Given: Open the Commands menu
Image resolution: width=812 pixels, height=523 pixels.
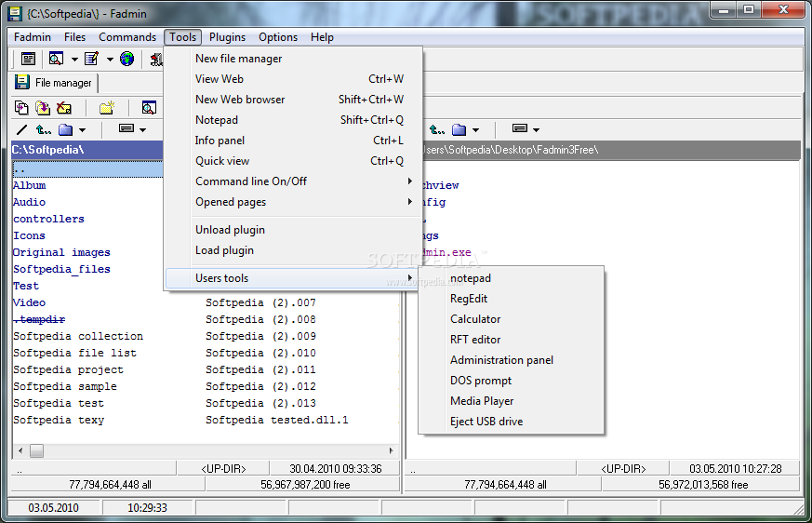Looking at the screenshot, I should pyautogui.click(x=127, y=37).
